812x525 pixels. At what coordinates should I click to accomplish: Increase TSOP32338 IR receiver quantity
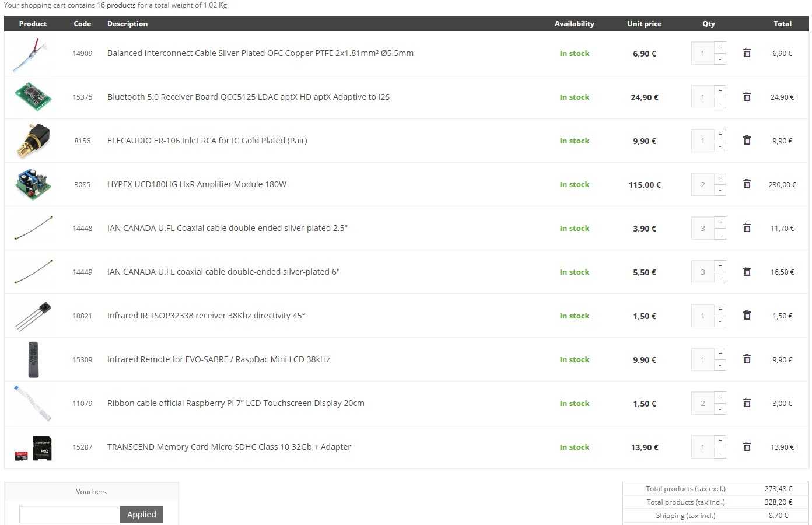[720, 310]
